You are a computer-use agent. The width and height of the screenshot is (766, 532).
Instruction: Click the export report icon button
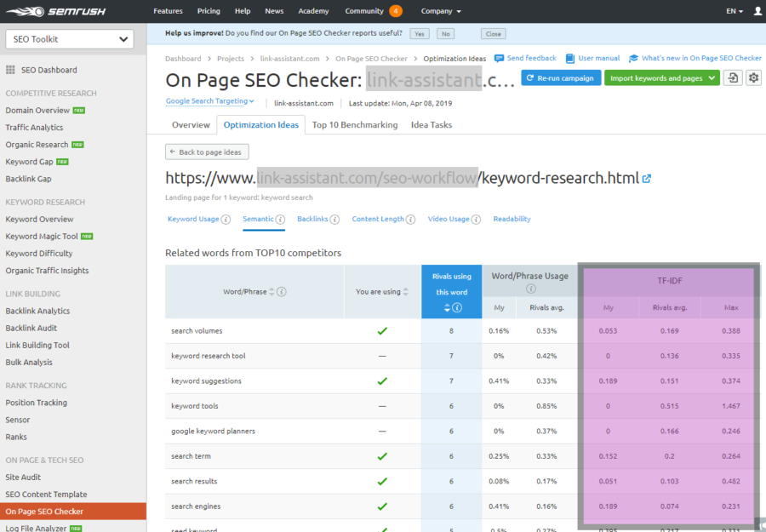coord(733,77)
